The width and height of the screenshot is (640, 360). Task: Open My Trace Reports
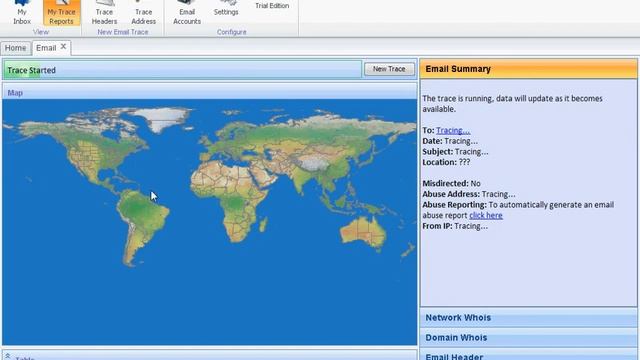click(61, 13)
